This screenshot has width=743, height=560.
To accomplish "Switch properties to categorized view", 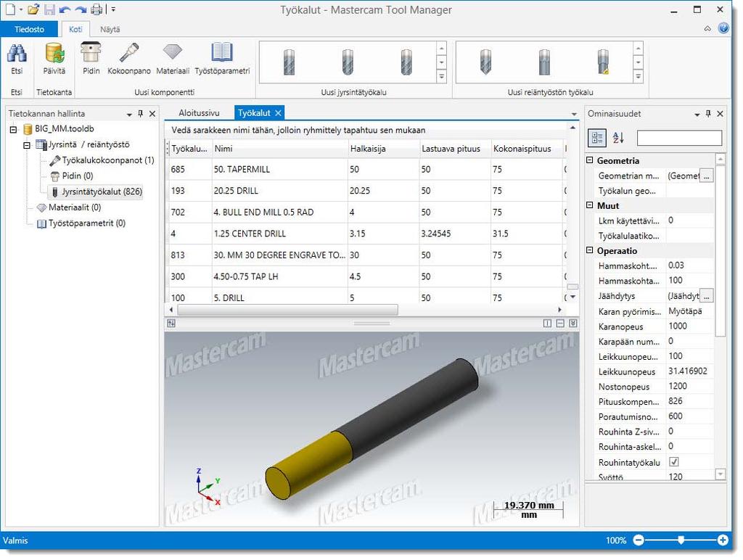I will [x=597, y=138].
